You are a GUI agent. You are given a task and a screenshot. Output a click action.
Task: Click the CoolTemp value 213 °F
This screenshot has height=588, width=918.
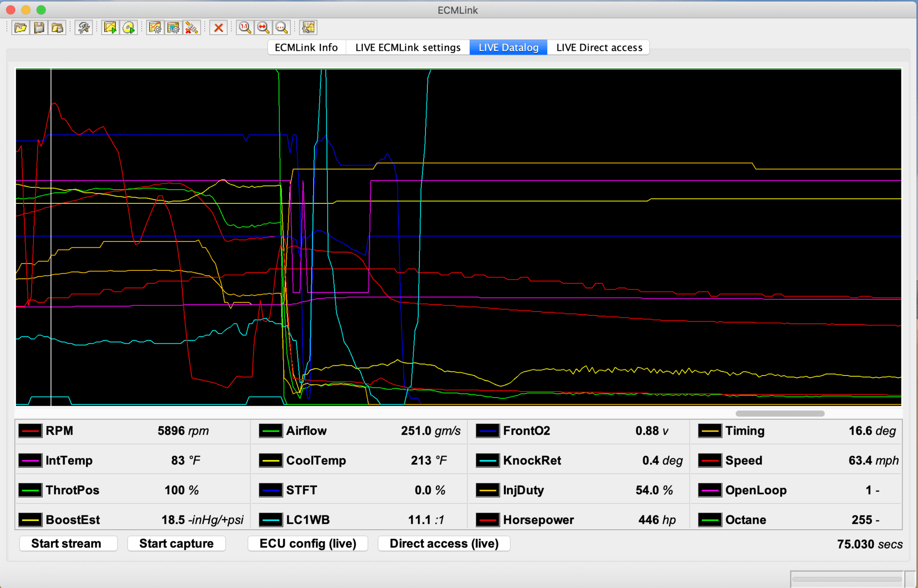(x=429, y=460)
